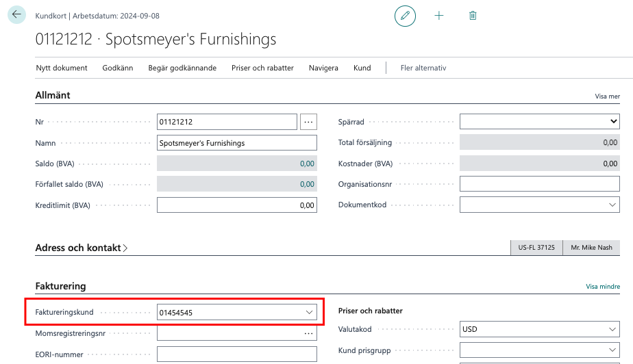The width and height of the screenshot is (633, 364).
Task: Click the ellipsis button beside Nr field
Action: (308, 122)
